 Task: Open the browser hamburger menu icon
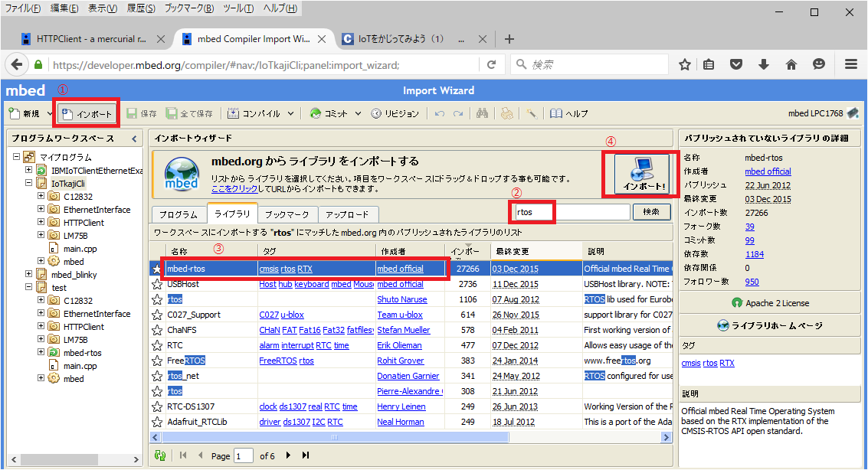851,65
